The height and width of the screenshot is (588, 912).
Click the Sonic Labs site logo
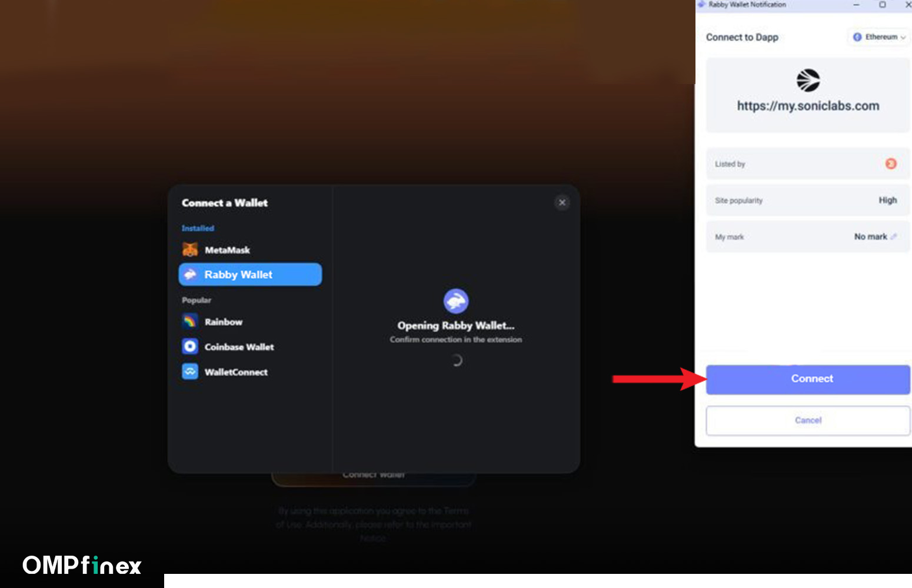[807, 79]
